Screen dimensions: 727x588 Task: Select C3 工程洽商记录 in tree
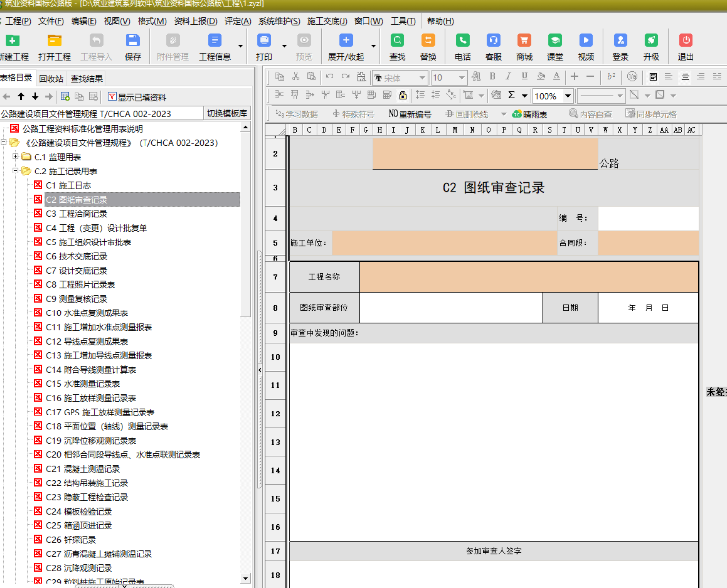coord(76,214)
